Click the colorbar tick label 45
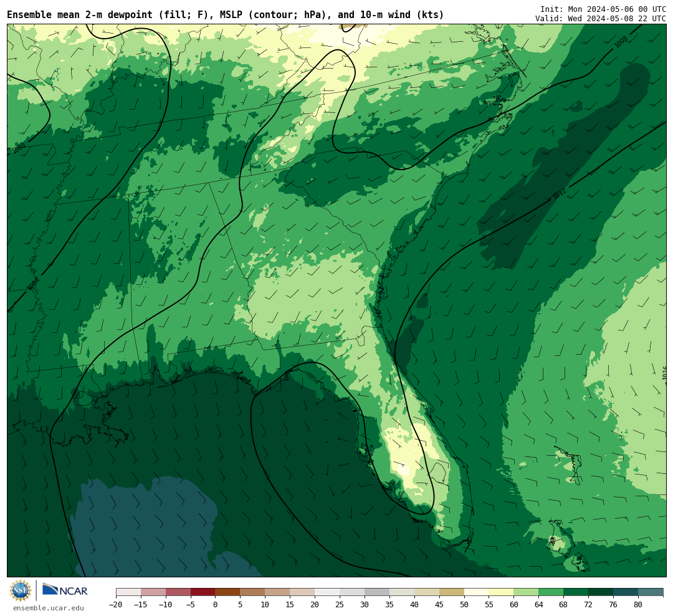This screenshot has height=616, width=673. click(439, 604)
